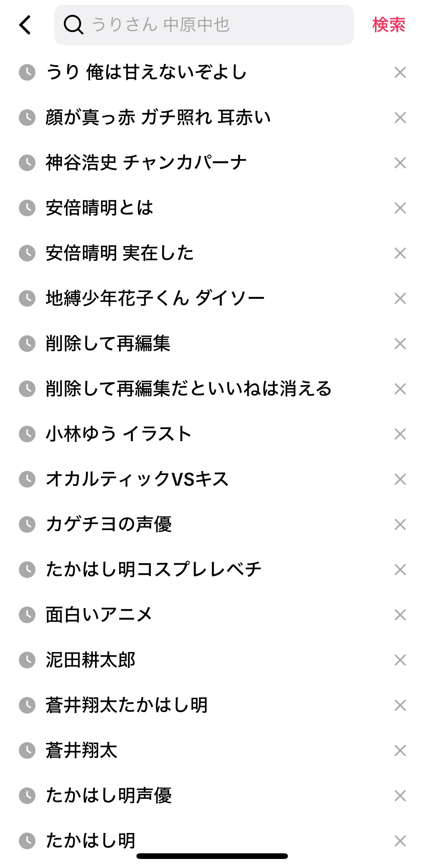424x868 pixels.
Task: Open 地縛少年花子くん ダイソー recent search
Action: [x=155, y=298]
